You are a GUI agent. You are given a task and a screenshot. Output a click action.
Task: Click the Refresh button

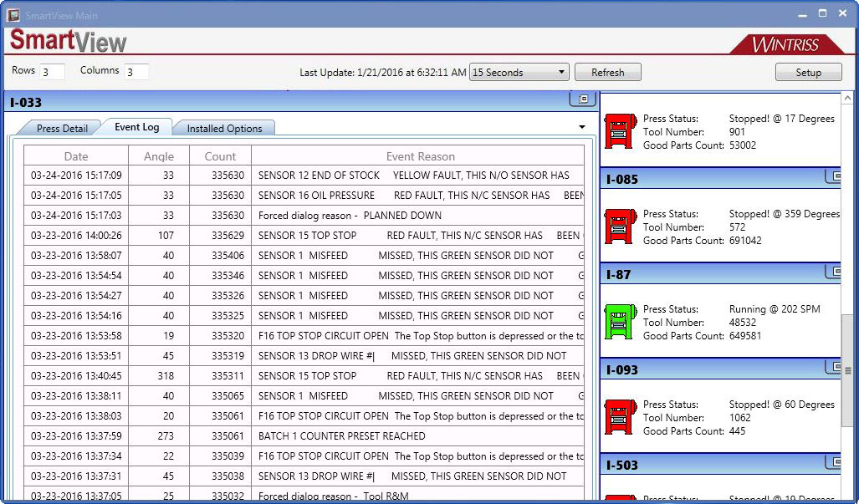pos(607,72)
